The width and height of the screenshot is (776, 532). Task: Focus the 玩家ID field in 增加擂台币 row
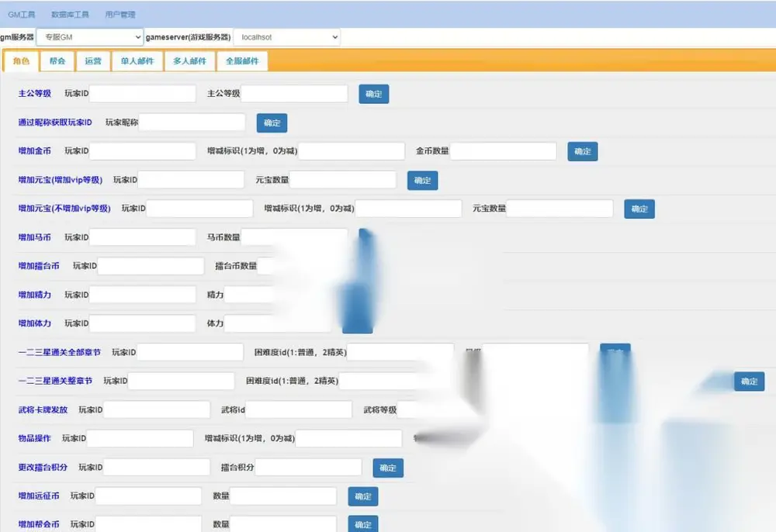[x=151, y=265]
